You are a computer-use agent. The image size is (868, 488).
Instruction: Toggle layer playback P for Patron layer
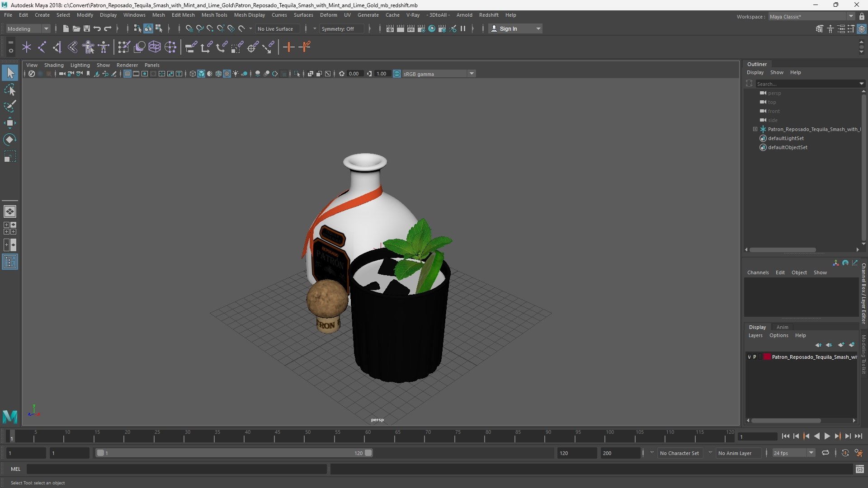[755, 357]
